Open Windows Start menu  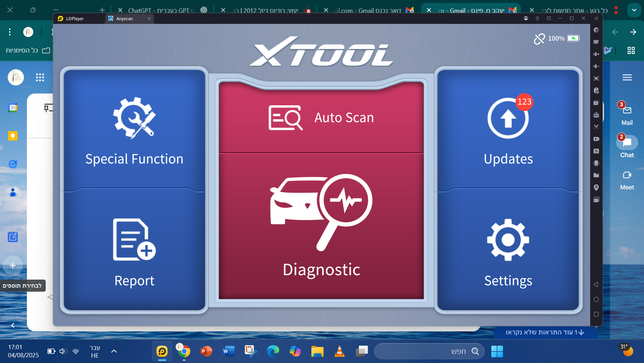(497, 351)
